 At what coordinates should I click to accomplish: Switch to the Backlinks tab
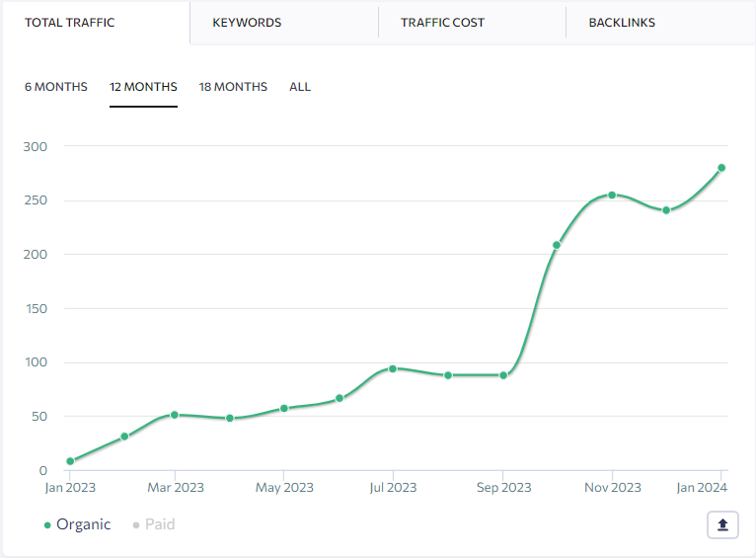click(x=622, y=23)
